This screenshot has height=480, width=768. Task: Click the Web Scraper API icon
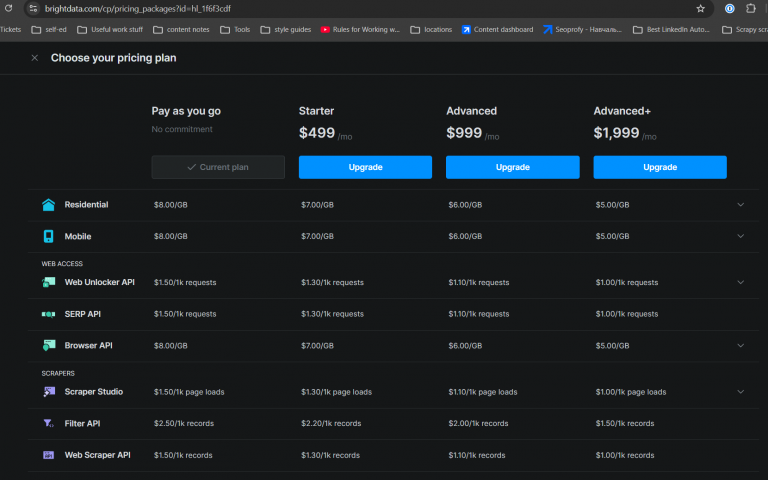tap(48, 455)
